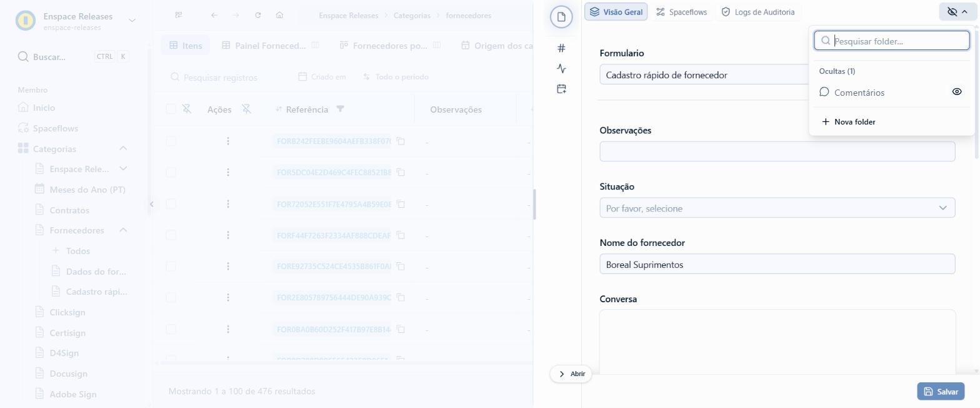Expand the Enspace Rele... category chevron

123,168
